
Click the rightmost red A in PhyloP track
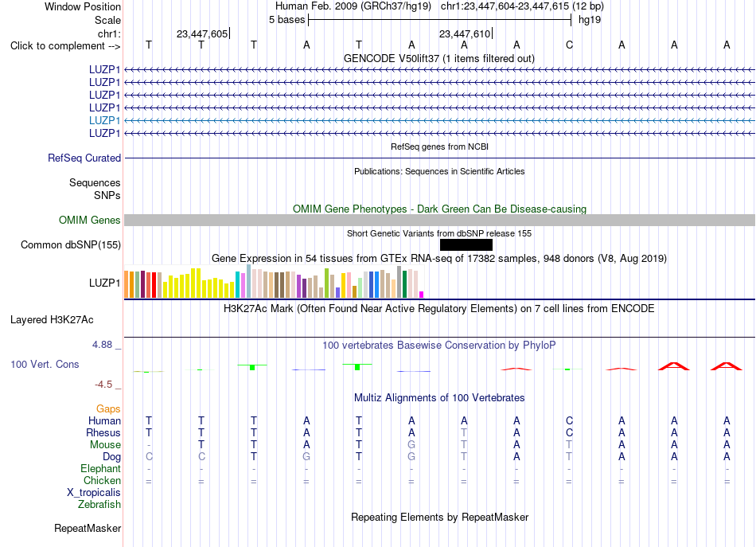[x=727, y=366]
